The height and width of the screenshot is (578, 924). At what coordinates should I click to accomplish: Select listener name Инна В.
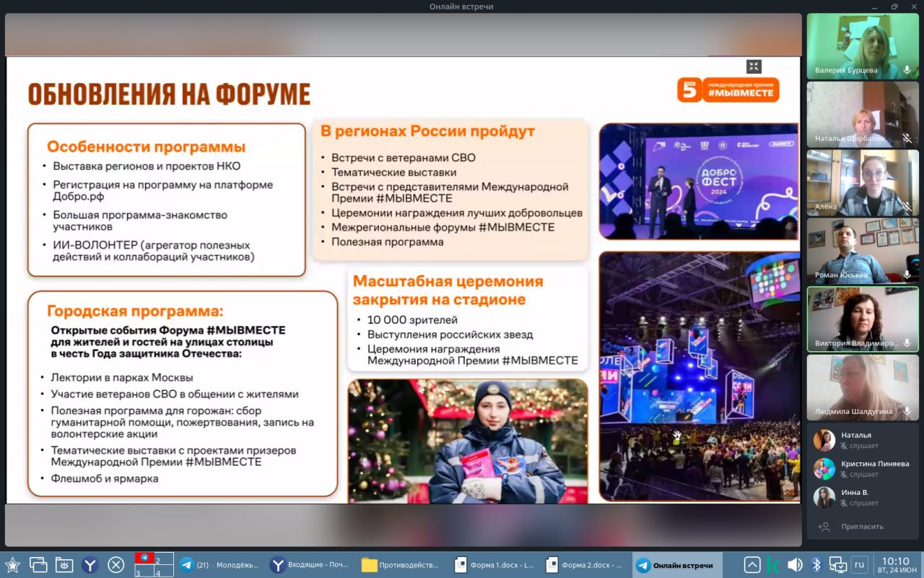[x=855, y=492]
